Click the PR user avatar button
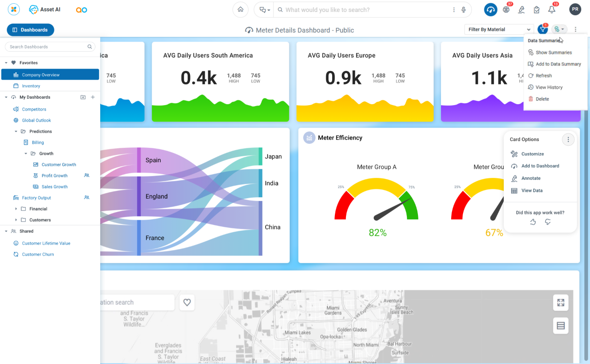590x364 pixels. [575, 10]
